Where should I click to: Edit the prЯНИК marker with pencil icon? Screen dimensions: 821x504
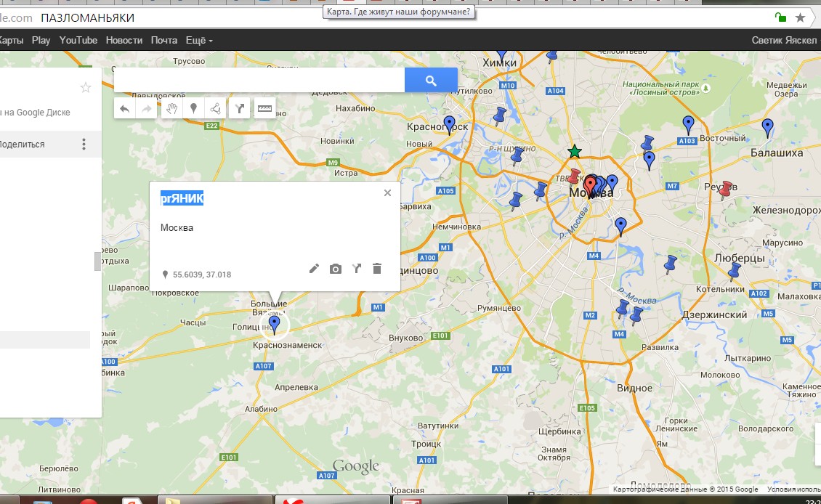(314, 269)
